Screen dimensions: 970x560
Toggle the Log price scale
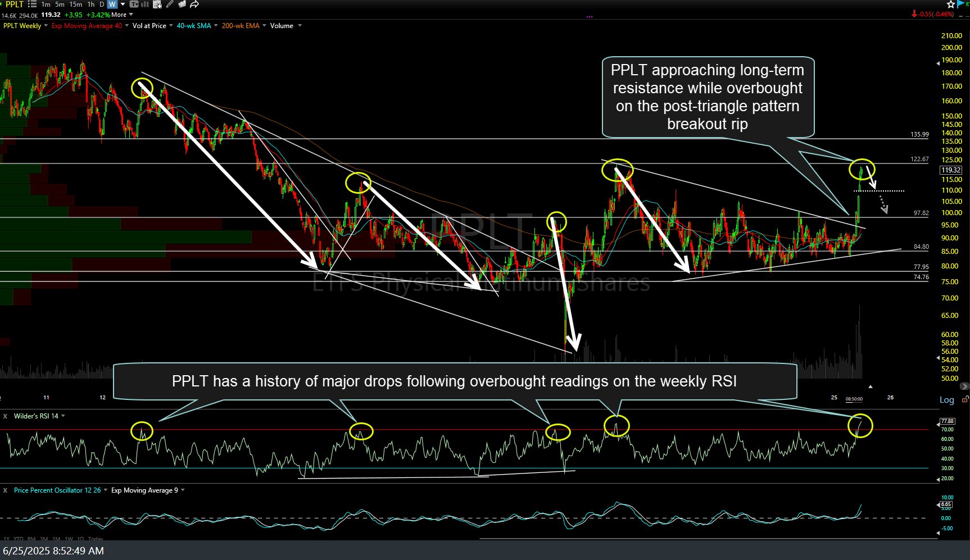click(946, 400)
